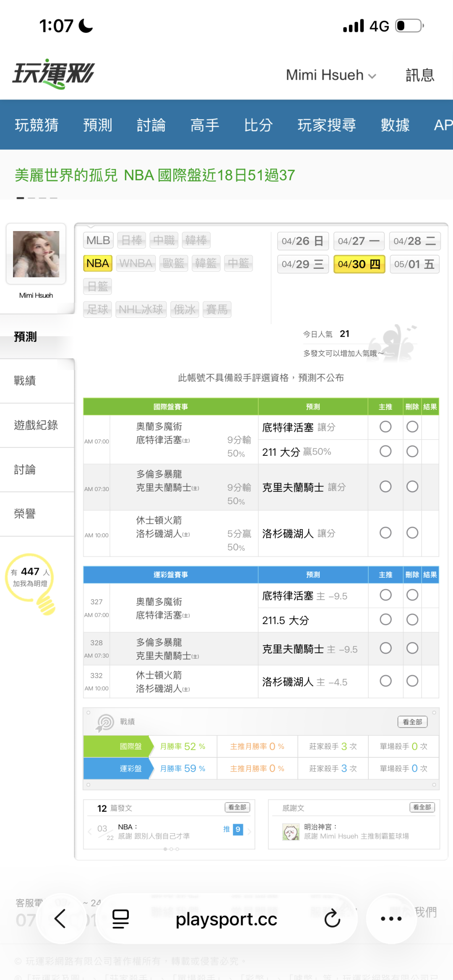
Task: Select 刪除 for 底特律活塞 主 -9.5
Action: (x=412, y=595)
